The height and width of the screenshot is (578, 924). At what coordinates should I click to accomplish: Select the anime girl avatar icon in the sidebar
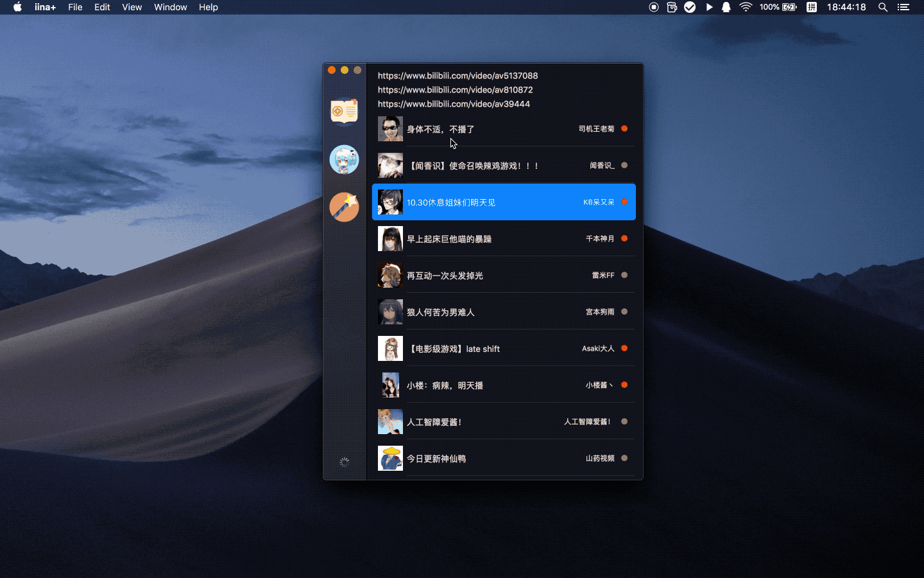pos(345,159)
